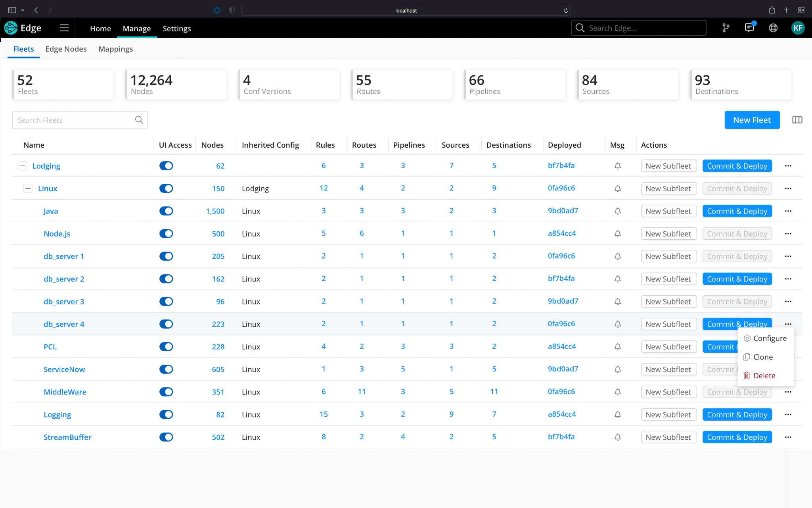Open the messages notification icon
This screenshot has width=812, height=508.
[x=749, y=28]
